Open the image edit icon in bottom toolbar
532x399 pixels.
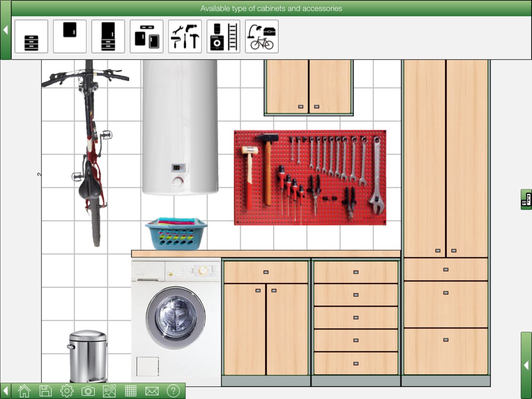click(x=109, y=390)
